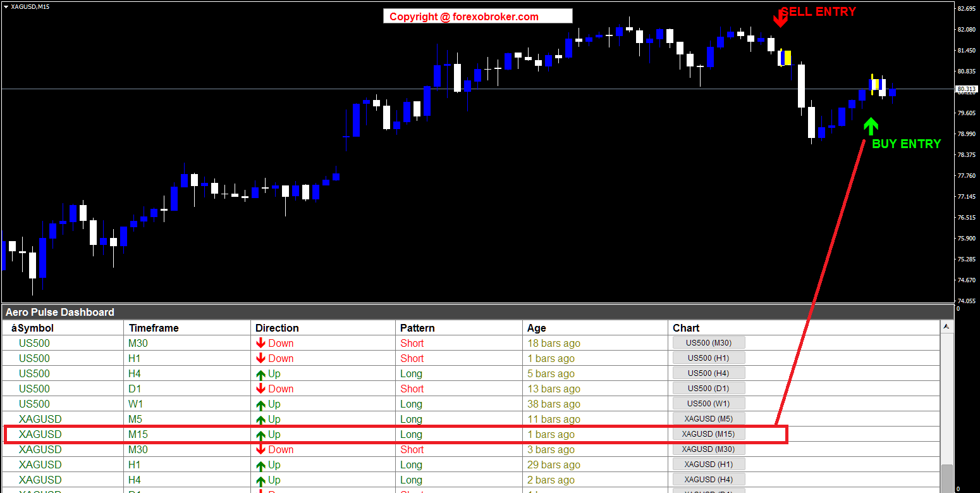Click the XAGUSD,M15 chart title arrow
This screenshot has width=980, height=493.
coord(6,6)
